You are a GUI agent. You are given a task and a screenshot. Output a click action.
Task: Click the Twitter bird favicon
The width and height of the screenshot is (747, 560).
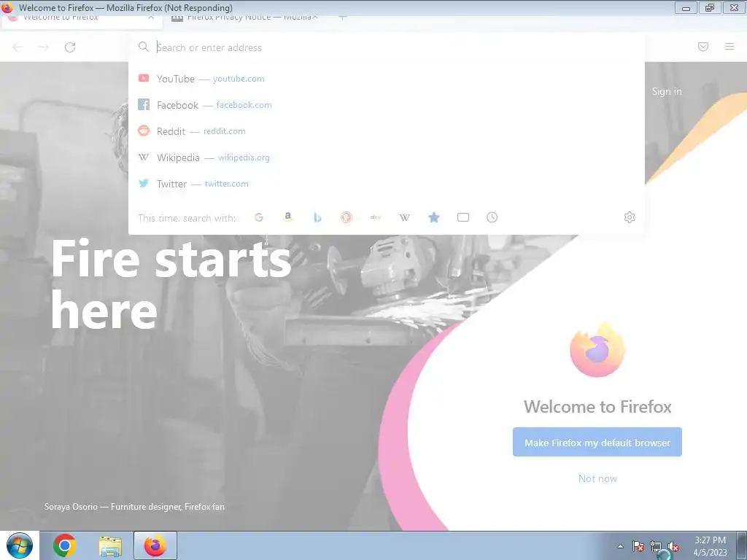tap(144, 183)
